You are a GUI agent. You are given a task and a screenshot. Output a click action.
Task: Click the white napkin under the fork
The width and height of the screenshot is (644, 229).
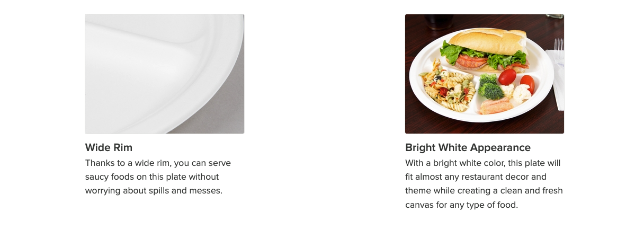(556, 81)
